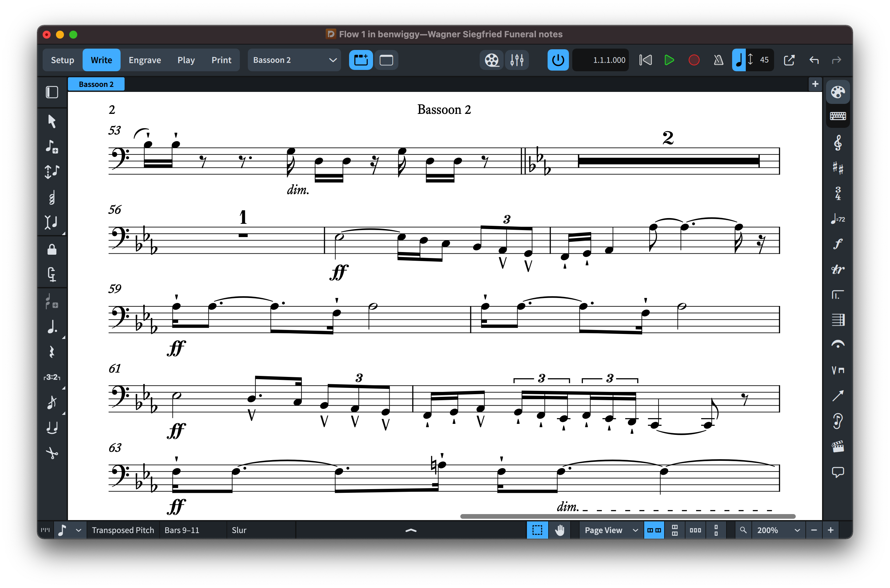890x588 pixels.
Task: Start recording with the red button
Action: pyautogui.click(x=694, y=60)
